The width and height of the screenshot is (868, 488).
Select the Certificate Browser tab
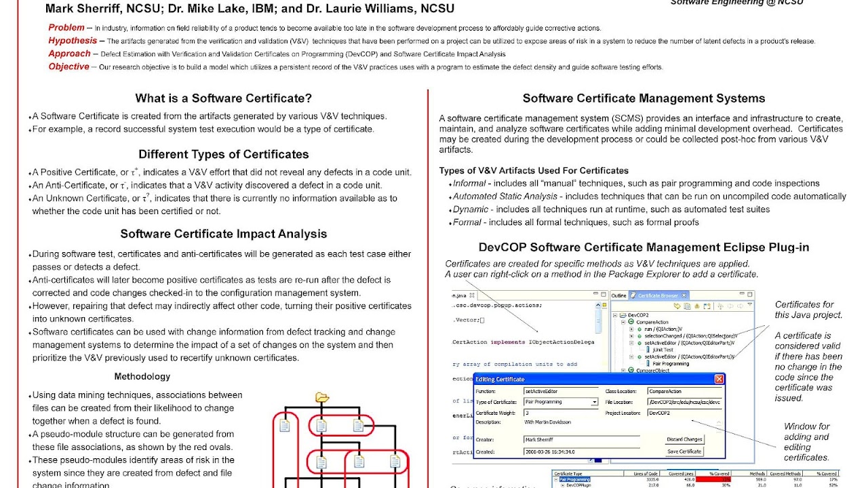tap(658, 296)
